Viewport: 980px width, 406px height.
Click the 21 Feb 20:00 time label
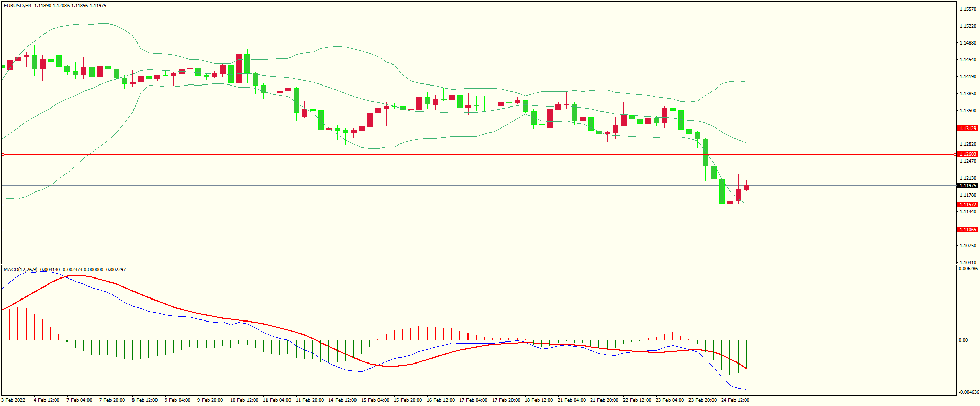click(x=604, y=400)
